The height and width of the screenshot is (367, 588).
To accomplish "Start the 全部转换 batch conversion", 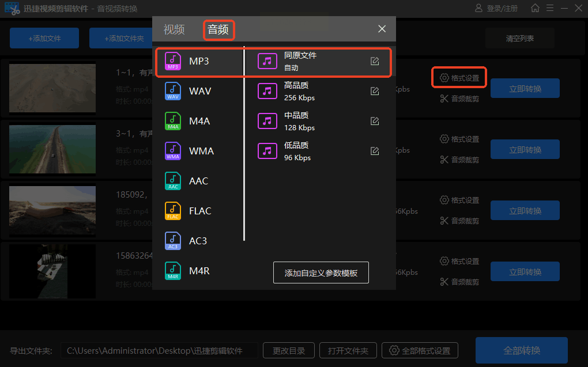I will [x=522, y=350].
